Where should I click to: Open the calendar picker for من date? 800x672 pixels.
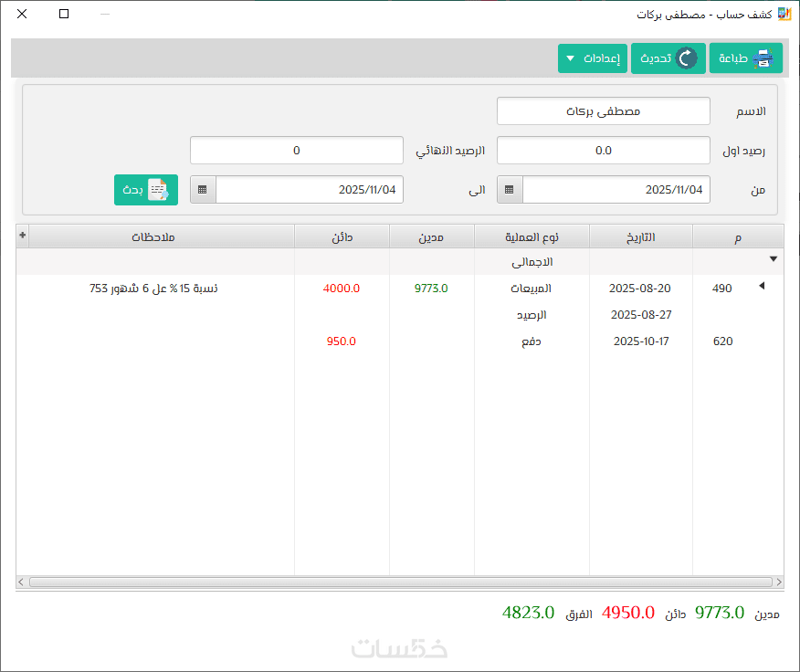(x=510, y=190)
